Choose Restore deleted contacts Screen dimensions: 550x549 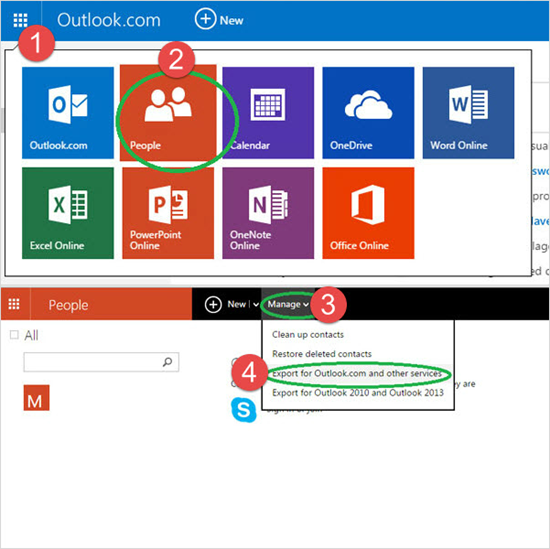point(322,354)
